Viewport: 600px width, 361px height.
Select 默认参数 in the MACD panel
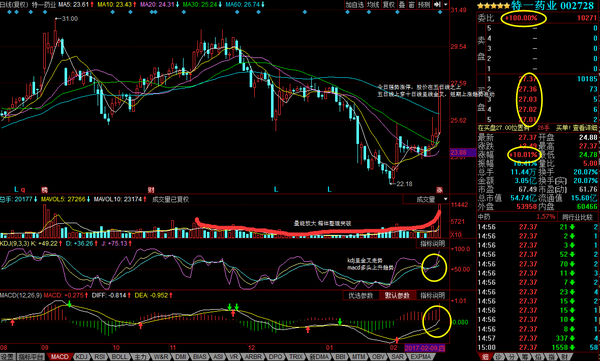[x=397, y=295]
